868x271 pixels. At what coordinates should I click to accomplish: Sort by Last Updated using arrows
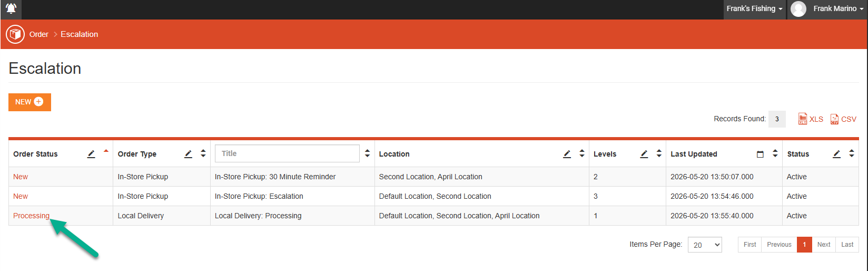coord(775,153)
